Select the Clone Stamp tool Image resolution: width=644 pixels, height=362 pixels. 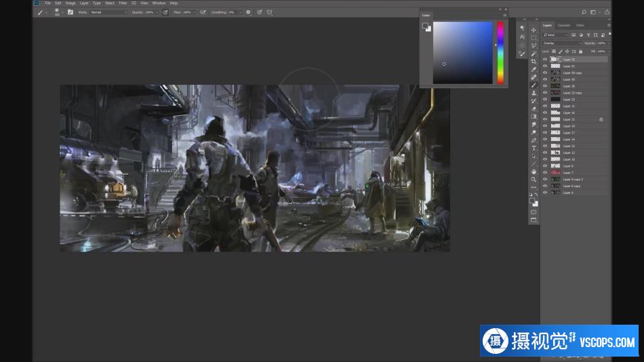[x=534, y=93]
